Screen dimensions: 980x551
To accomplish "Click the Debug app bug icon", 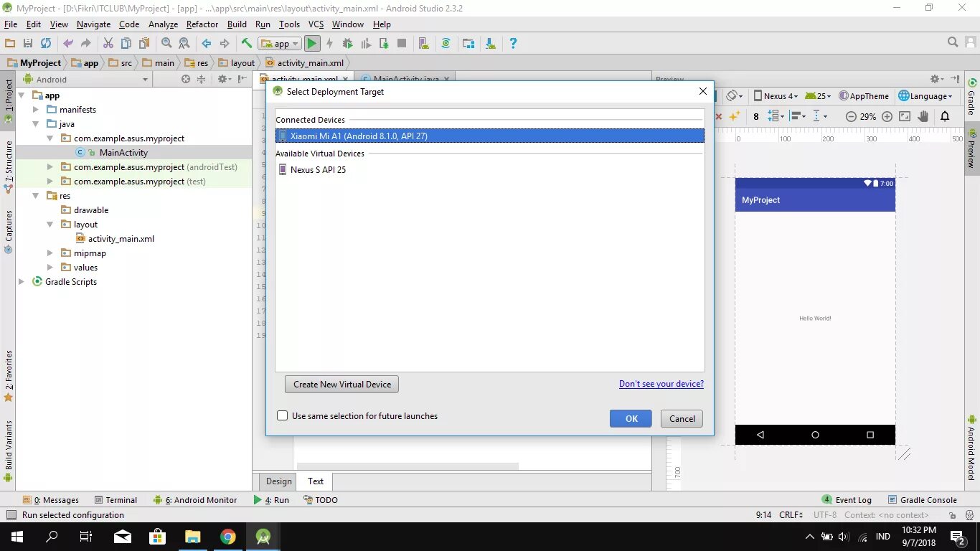I will coord(348,44).
